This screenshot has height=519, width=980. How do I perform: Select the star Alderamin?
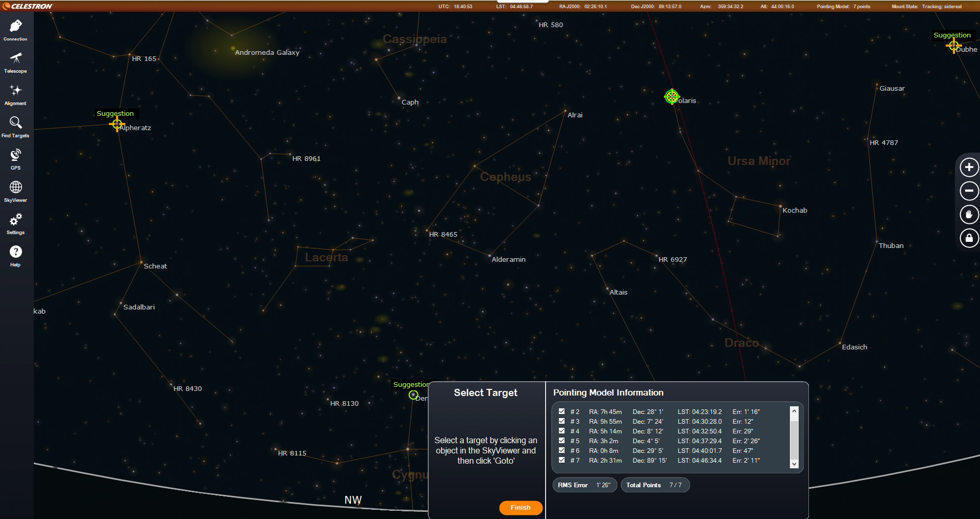click(x=508, y=259)
